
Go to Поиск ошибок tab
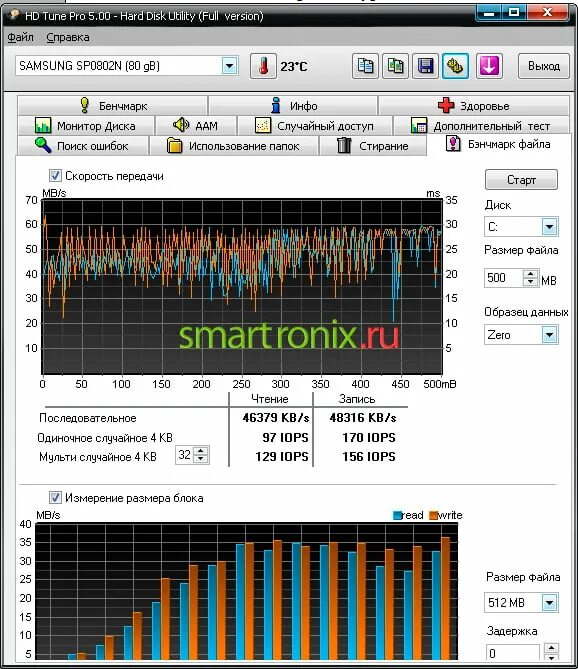coord(83,146)
